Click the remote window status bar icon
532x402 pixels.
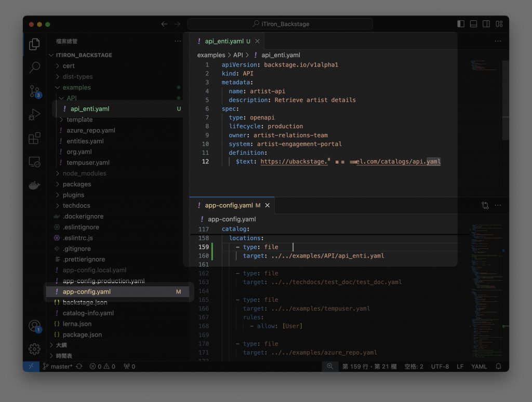(31, 366)
